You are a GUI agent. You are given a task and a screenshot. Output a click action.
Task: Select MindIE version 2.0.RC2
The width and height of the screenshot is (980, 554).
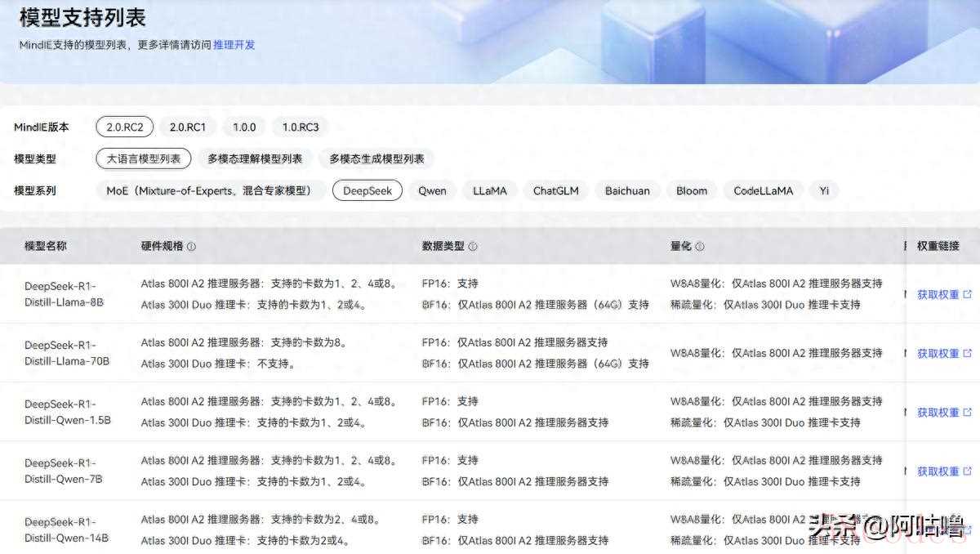click(x=125, y=127)
